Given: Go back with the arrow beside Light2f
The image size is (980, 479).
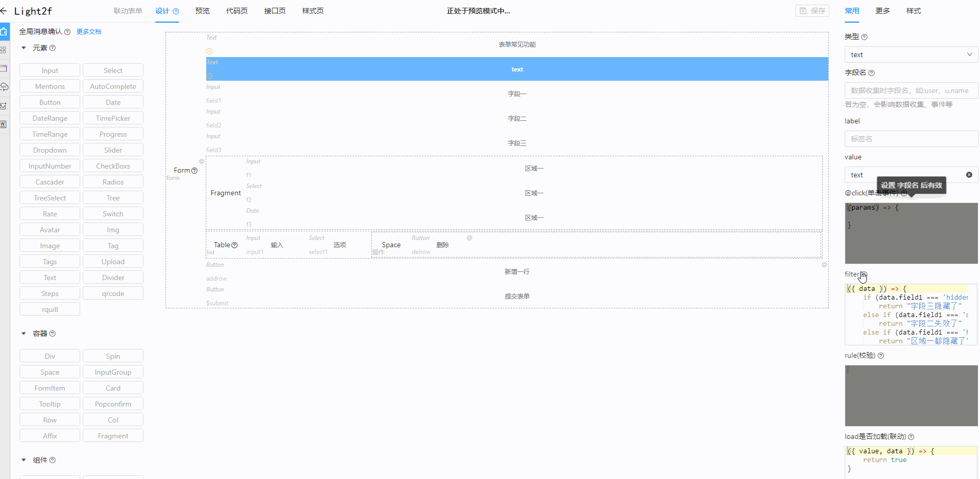Looking at the screenshot, I should 4,11.
